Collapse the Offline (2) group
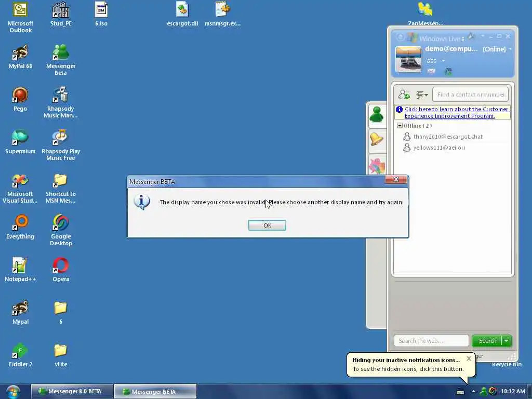The height and width of the screenshot is (399, 532). click(400, 126)
